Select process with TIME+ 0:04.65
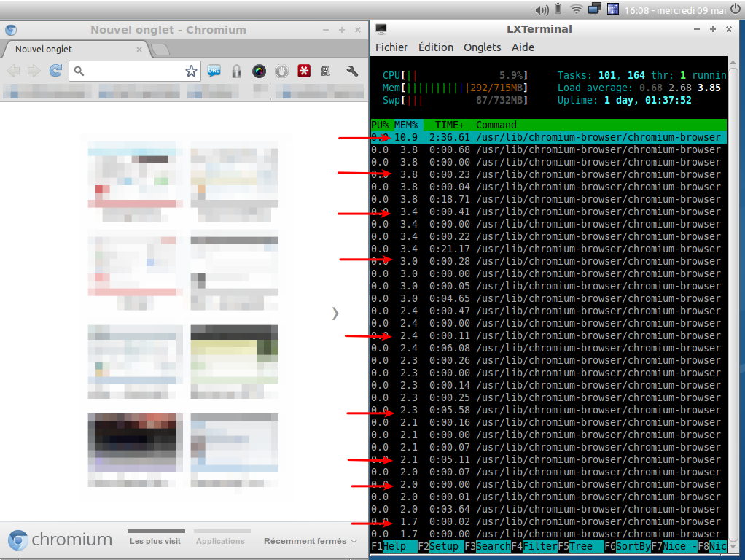The height and width of the screenshot is (560, 745). click(x=549, y=298)
